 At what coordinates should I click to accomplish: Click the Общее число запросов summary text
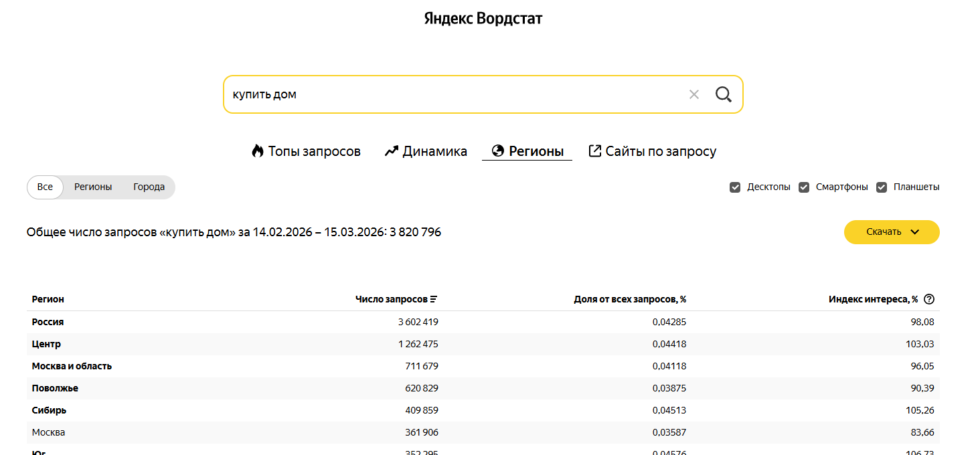(x=234, y=232)
